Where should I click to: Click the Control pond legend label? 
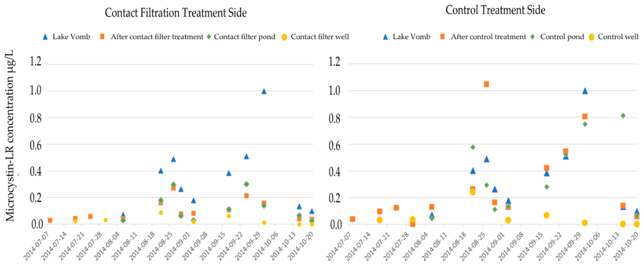(x=562, y=37)
